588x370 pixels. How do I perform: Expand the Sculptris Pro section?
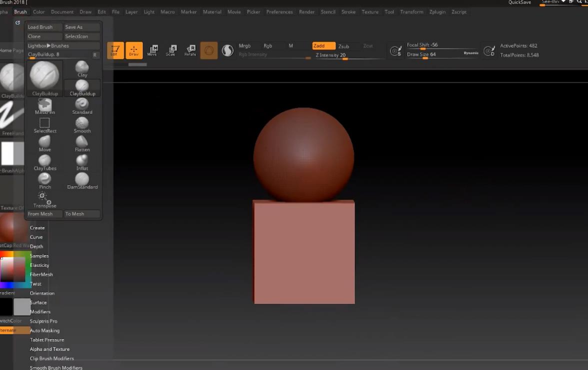[x=43, y=321]
